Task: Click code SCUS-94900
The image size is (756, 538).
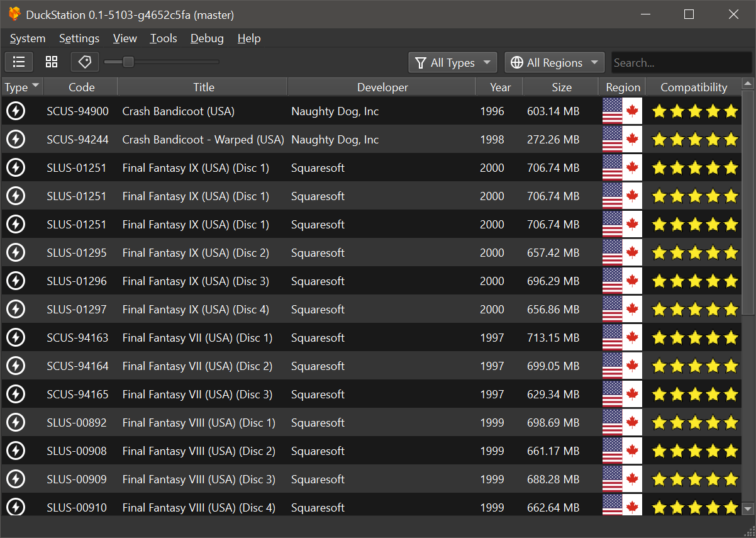Action: pos(77,111)
